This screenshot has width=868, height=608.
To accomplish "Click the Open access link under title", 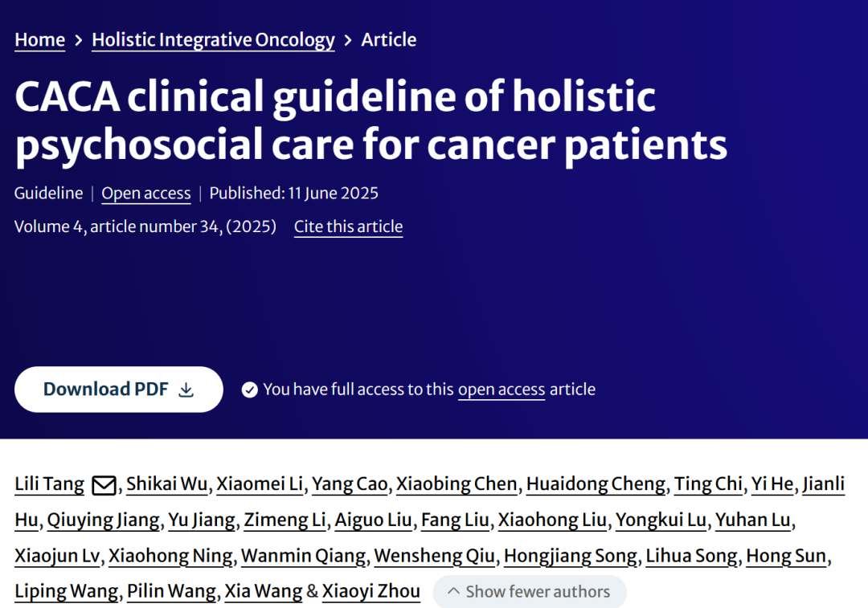I will pos(146,194).
